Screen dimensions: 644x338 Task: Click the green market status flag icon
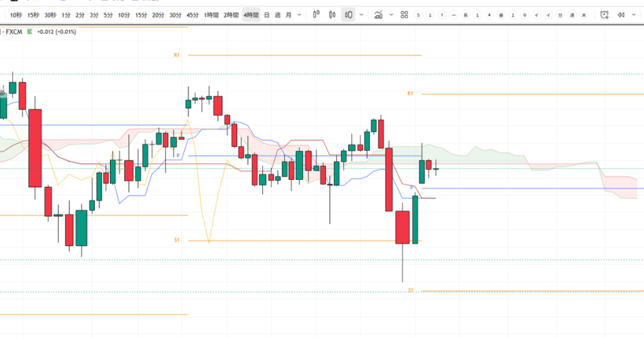[30, 31]
